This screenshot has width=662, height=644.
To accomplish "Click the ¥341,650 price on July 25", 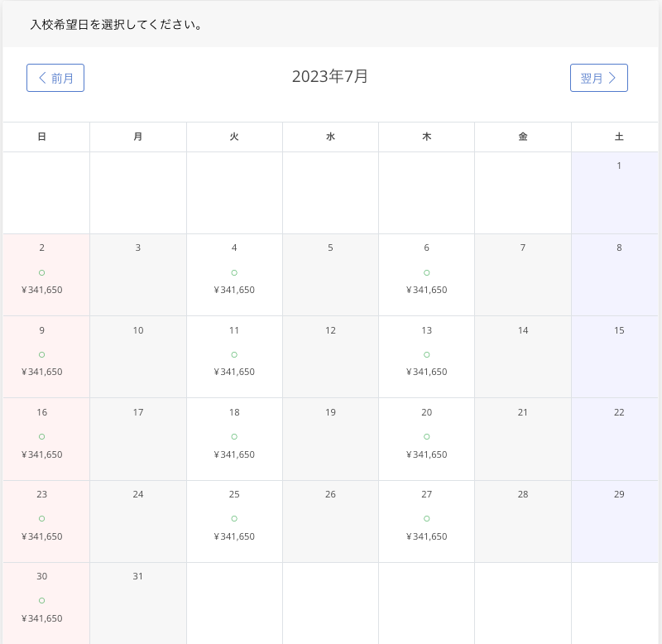I will [x=234, y=536].
